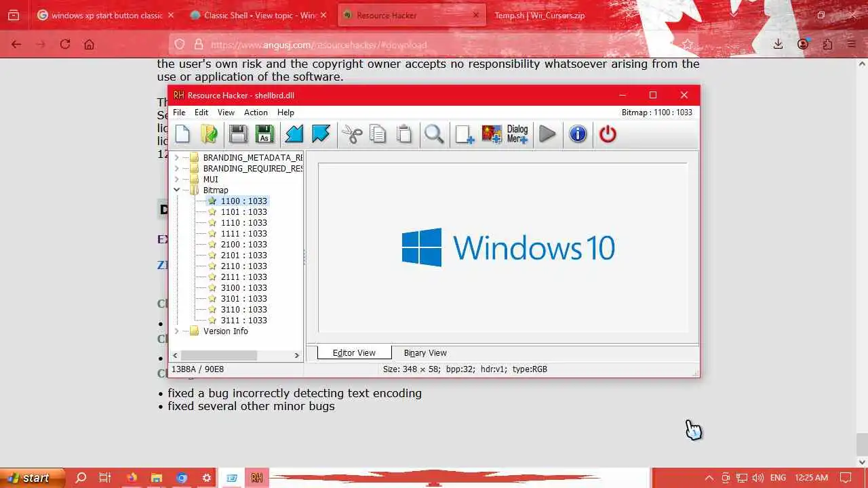Image resolution: width=868 pixels, height=488 pixels.
Task: Select bitmap resource 1111 : 1033
Action: click(243, 233)
